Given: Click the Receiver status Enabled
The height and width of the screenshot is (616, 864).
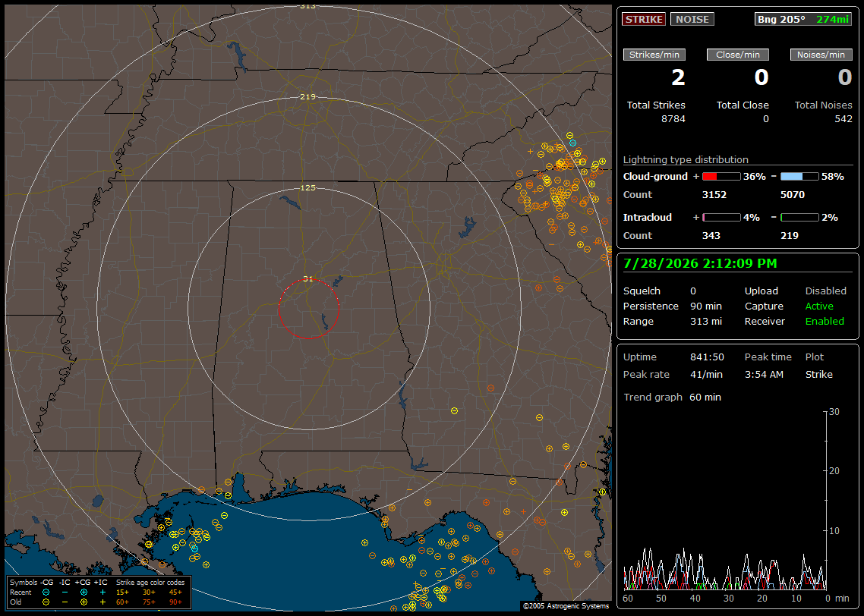Looking at the screenshot, I should (x=825, y=322).
